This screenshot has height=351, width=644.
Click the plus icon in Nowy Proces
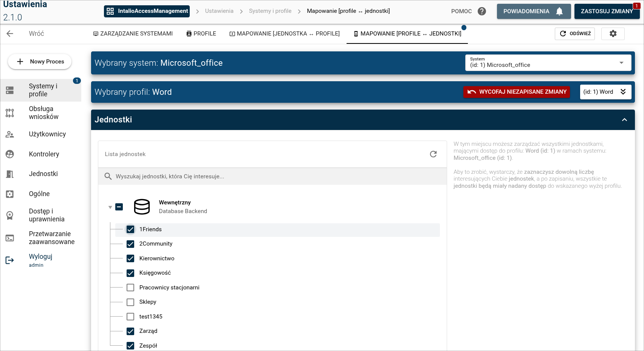tap(20, 62)
